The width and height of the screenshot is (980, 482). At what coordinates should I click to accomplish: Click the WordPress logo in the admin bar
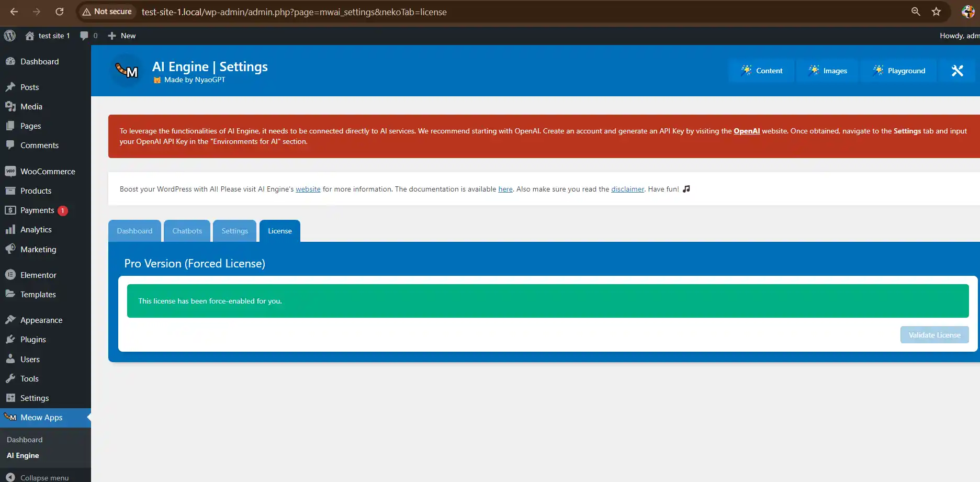coord(9,35)
